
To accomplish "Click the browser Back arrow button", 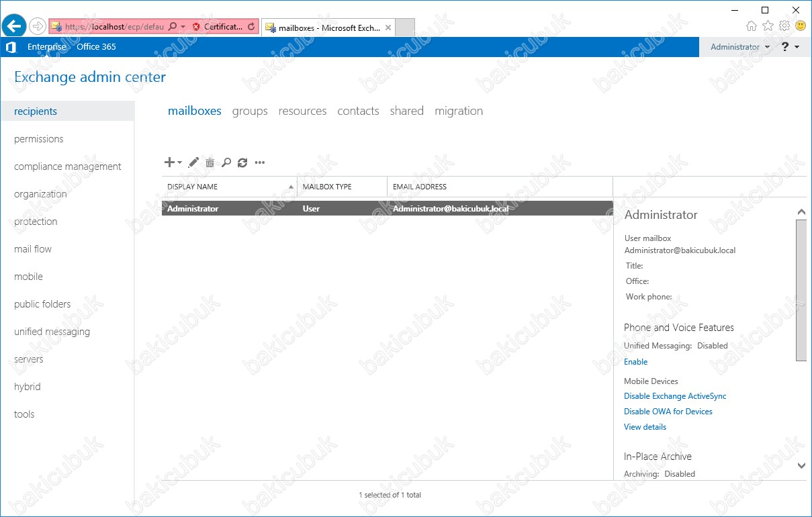I will point(14,26).
